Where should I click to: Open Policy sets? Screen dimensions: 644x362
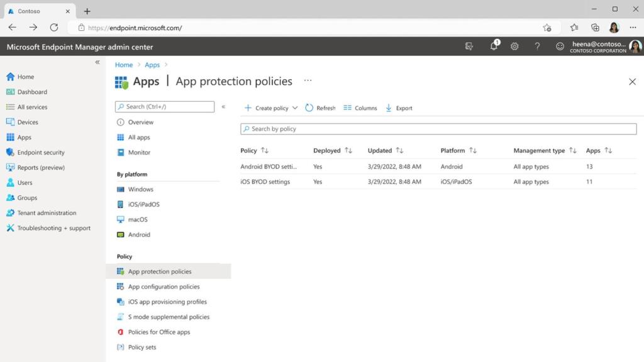click(136, 347)
